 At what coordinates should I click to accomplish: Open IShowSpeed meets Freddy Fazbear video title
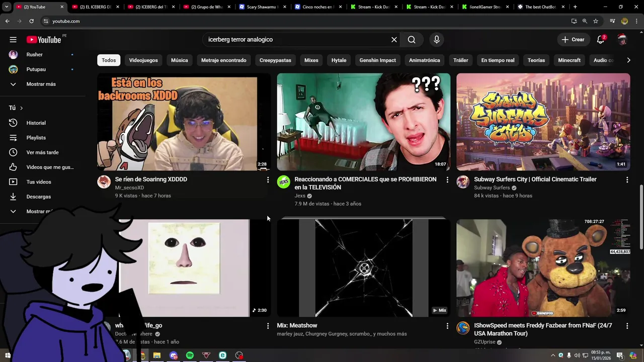[x=543, y=329]
